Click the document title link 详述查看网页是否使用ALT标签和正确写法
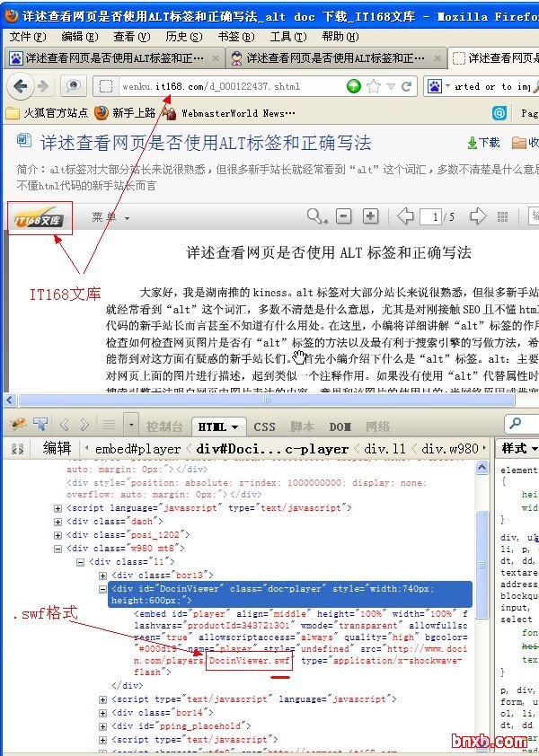539x756 pixels. [206, 143]
